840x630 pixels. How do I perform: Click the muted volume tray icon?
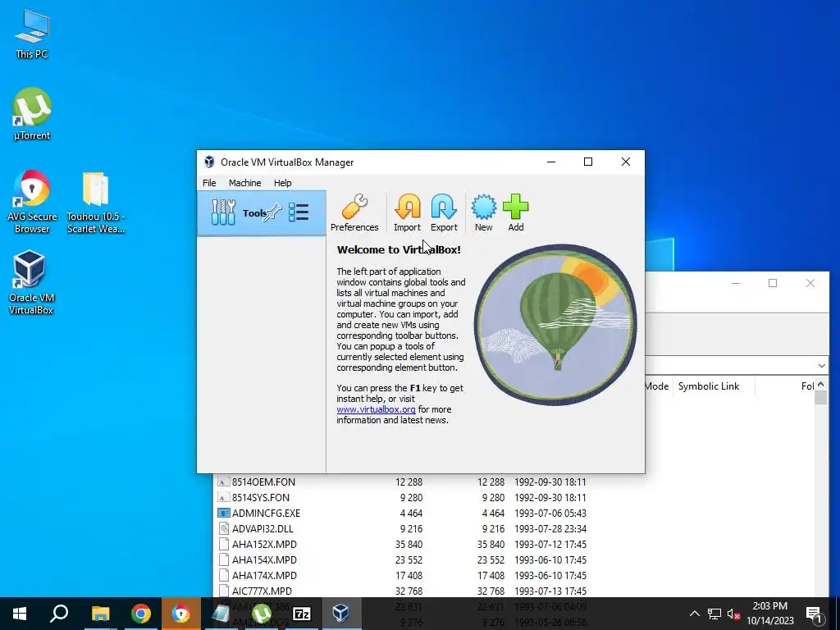733,614
